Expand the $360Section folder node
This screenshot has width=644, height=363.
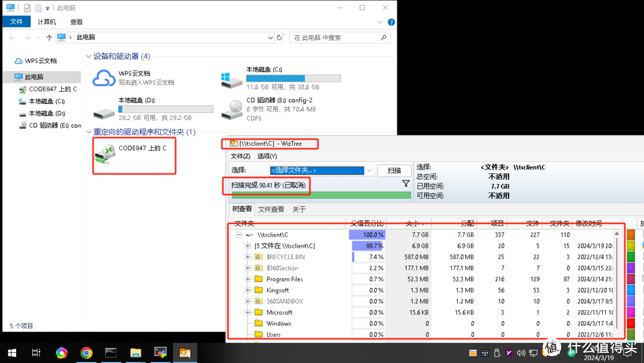[x=247, y=267]
